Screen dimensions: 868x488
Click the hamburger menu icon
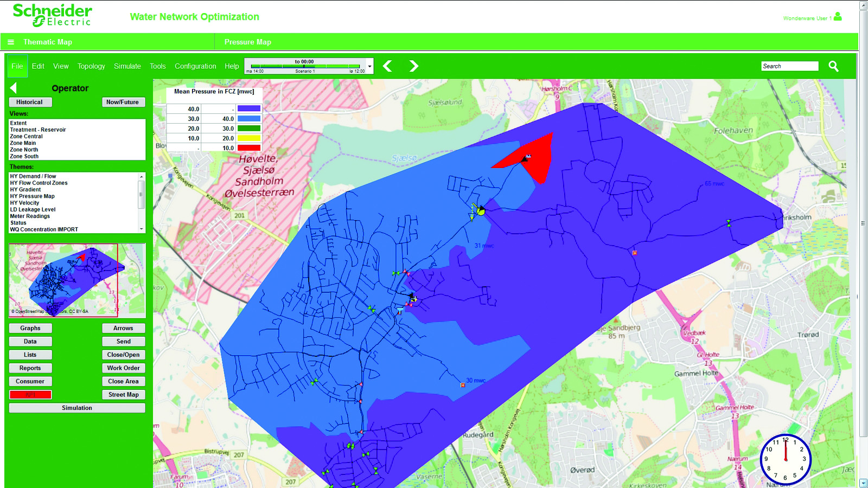[x=11, y=42]
